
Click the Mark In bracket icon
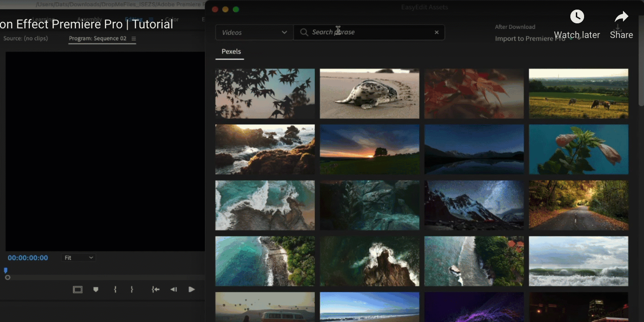(115, 290)
